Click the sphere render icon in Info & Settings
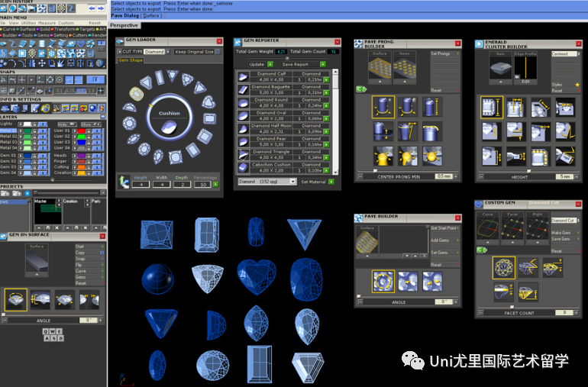 92,108
